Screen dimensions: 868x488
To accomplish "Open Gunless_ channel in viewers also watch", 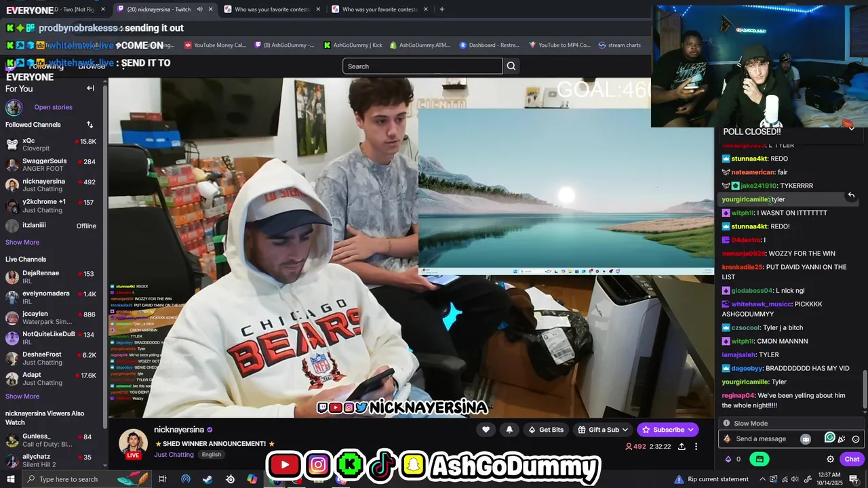I will [51, 440].
